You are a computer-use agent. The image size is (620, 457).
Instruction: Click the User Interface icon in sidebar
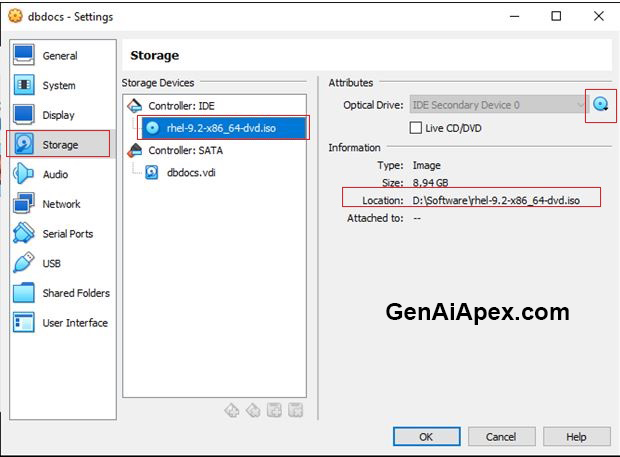point(23,322)
